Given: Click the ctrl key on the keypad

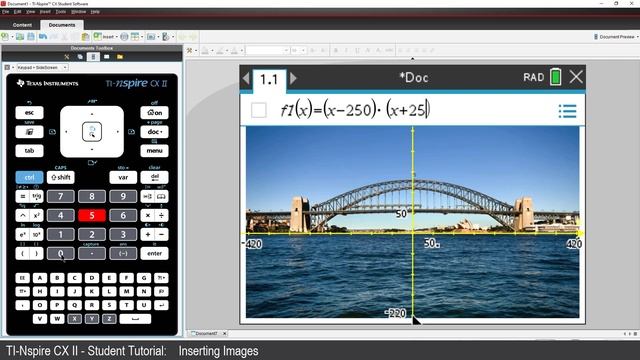Looking at the screenshot, I should (29, 177).
